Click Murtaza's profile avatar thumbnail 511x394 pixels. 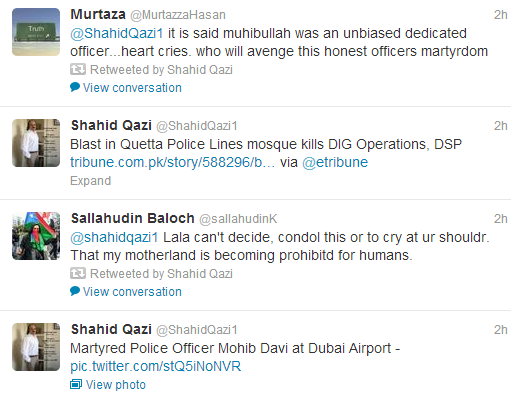[x=36, y=32]
